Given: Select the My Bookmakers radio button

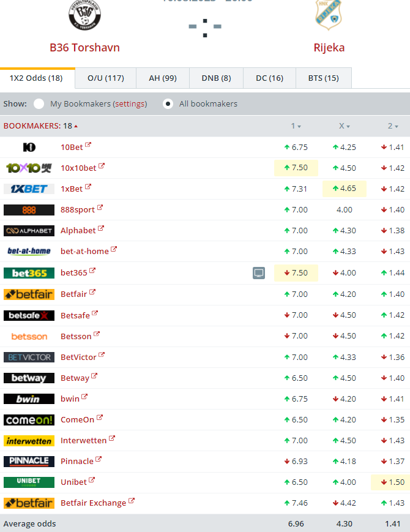Looking at the screenshot, I should coord(39,104).
